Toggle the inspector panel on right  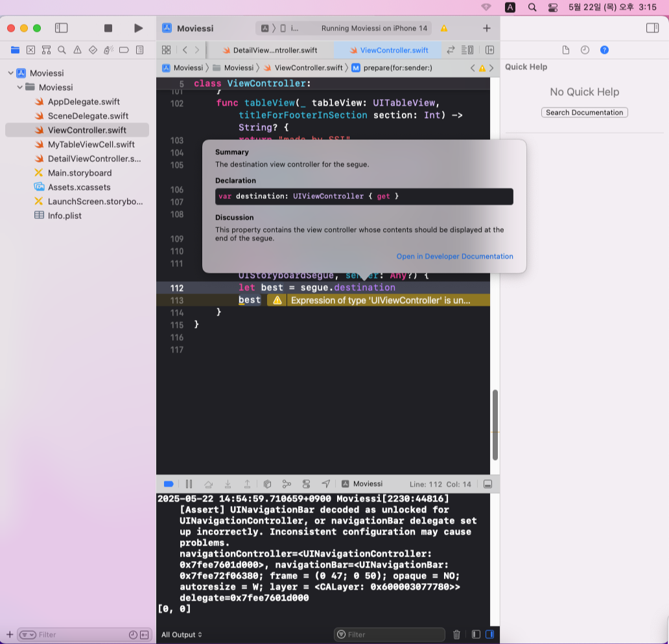coord(652,28)
